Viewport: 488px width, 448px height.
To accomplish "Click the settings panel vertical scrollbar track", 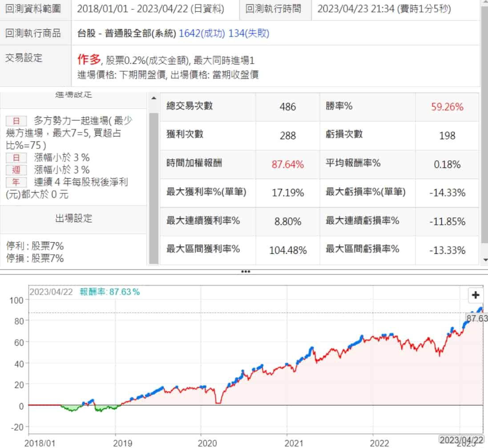I will pos(153,187).
